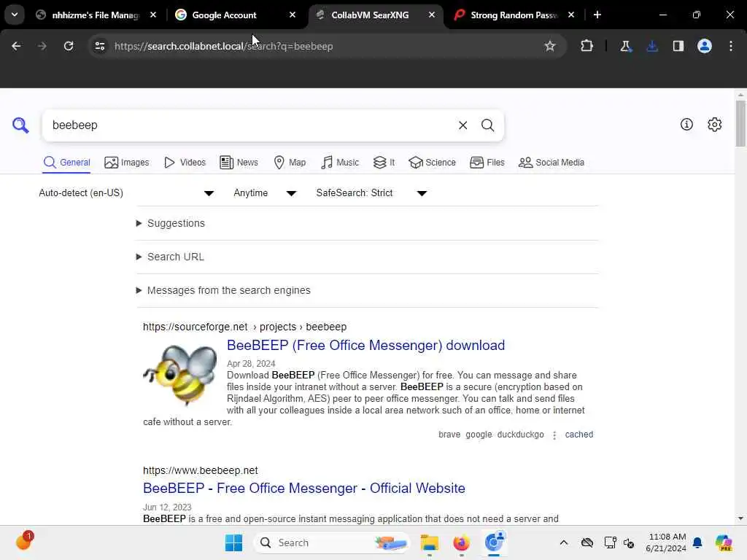Select the Images search category
Screen dimensions: 747x560
coord(127,163)
